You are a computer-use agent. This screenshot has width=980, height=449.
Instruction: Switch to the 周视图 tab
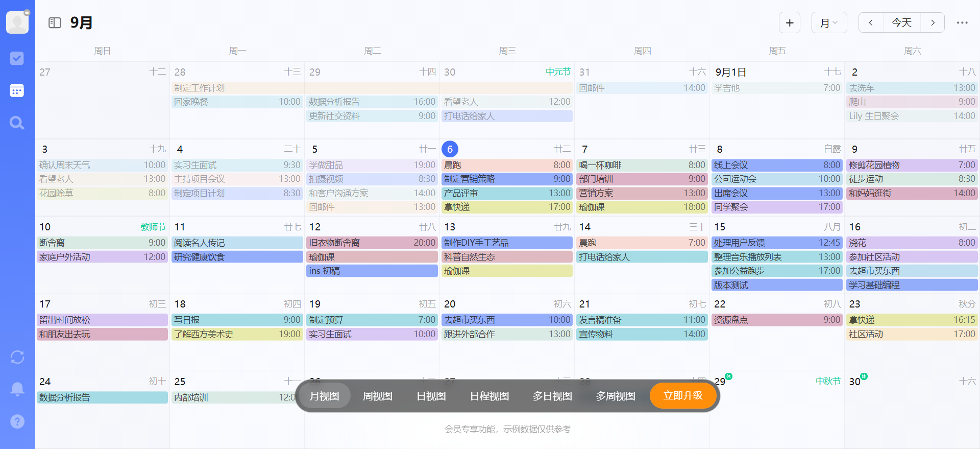click(378, 396)
